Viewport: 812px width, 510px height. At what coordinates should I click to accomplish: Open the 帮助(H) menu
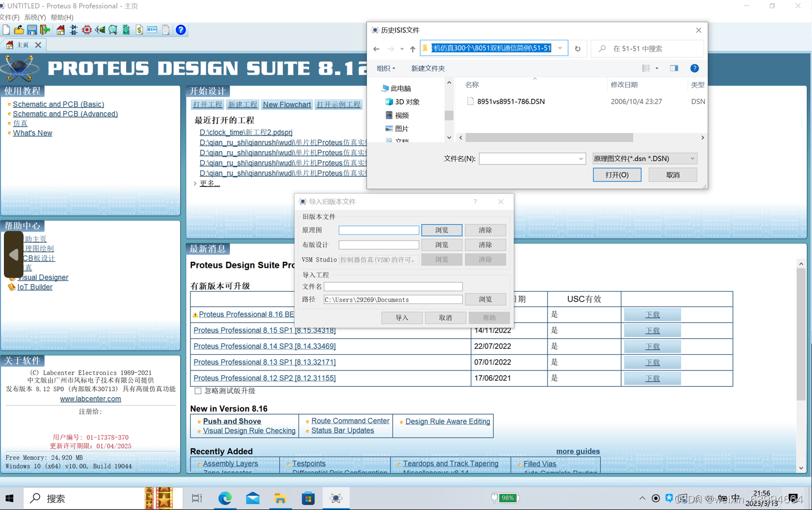tap(61, 17)
